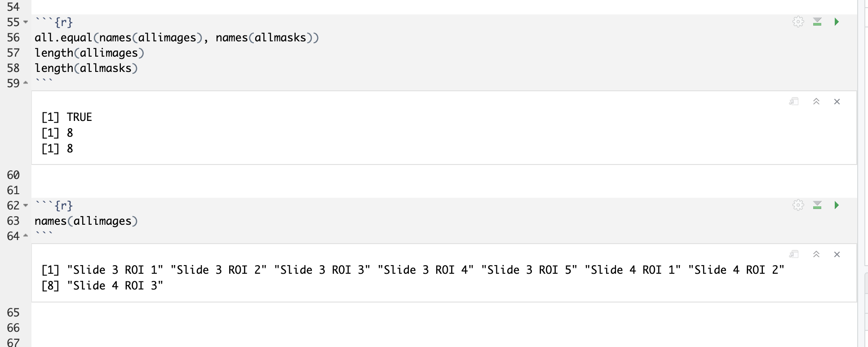
Task: Show names output in a new window
Action: point(794,254)
